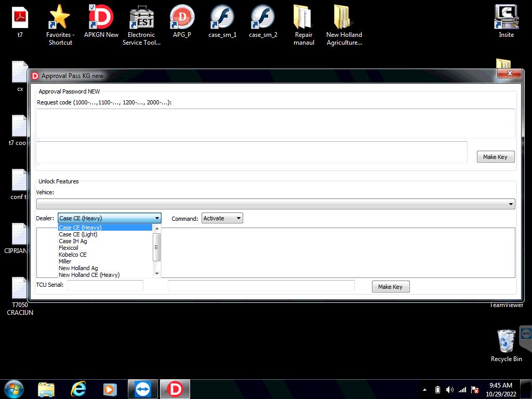Viewport: 532px width, 399px height.
Task: Choose New Holland Ag dealer
Action: [x=105, y=269]
